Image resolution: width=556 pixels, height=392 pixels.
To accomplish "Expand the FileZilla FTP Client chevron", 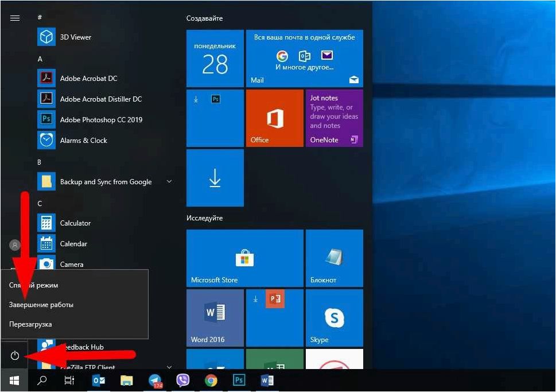I will point(169,366).
